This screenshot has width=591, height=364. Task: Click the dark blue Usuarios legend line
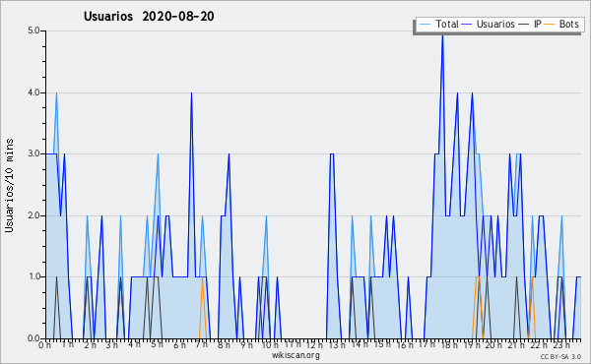tap(467, 25)
